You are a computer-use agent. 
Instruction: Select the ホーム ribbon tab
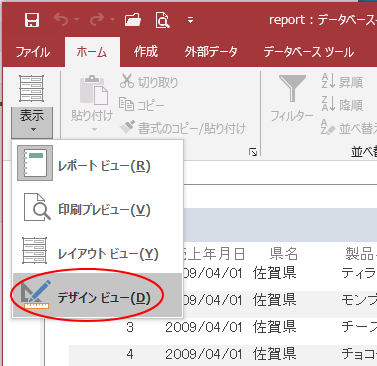(x=92, y=52)
